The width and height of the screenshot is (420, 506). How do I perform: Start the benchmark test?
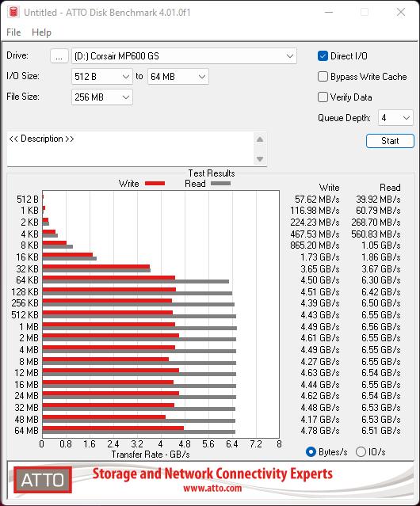pos(390,141)
